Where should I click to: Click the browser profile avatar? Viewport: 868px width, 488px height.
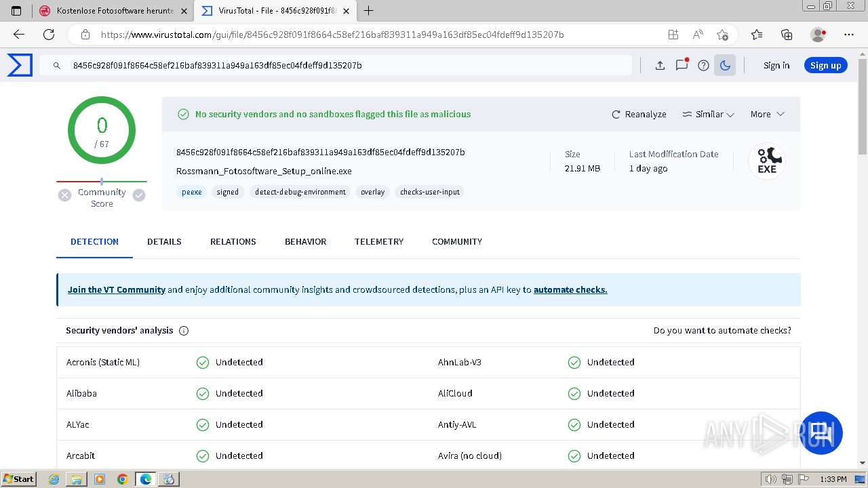coord(818,35)
